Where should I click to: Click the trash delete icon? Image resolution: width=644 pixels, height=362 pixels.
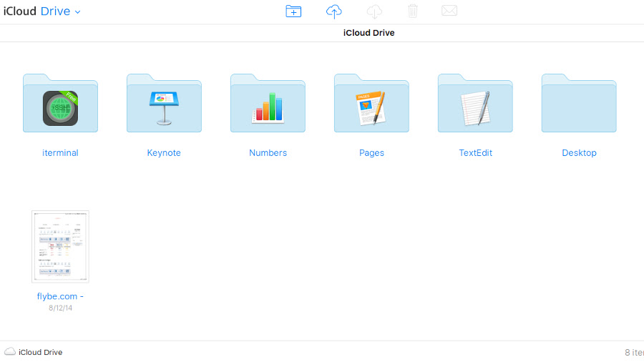[413, 11]
